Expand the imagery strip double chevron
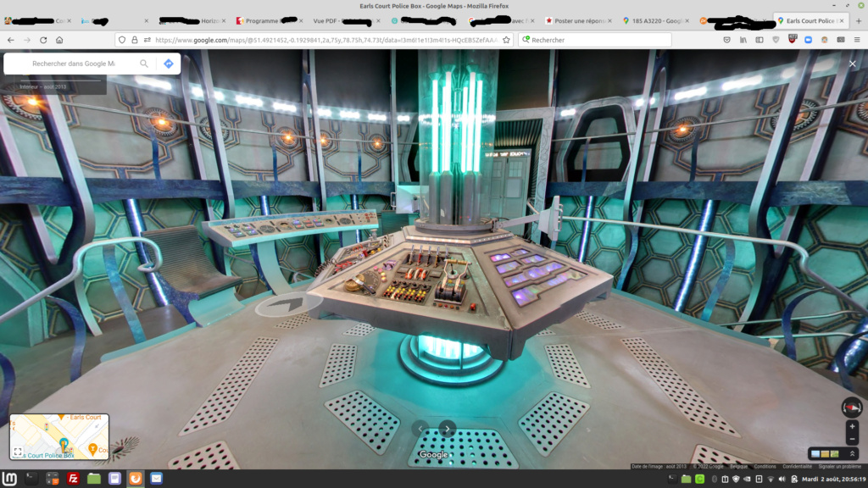The image size is (868, 488). tap(853, 454)
